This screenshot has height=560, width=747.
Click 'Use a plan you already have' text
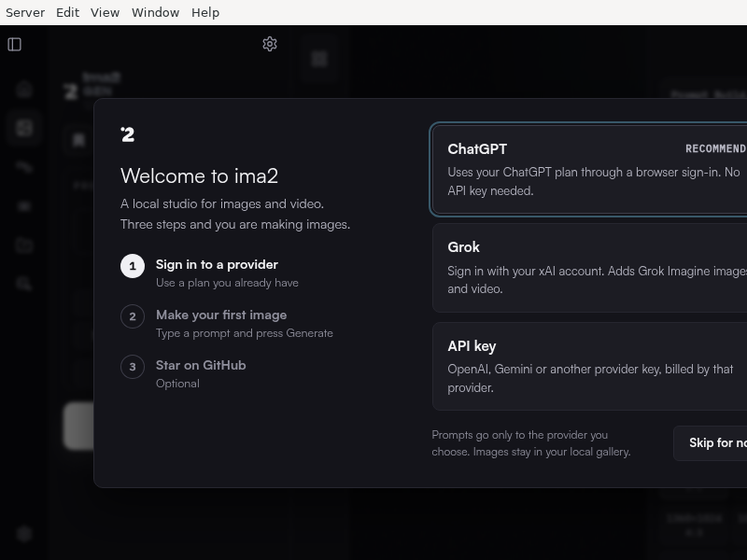(227, 283)
